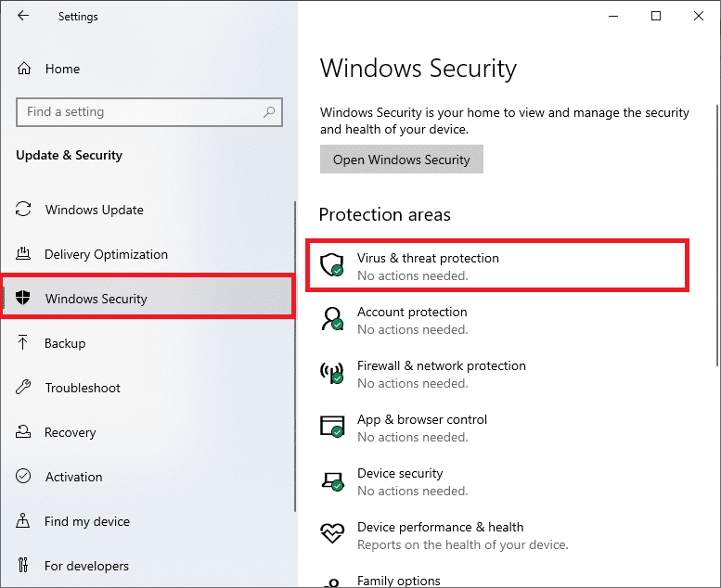
Task: Click the App & browser control icon
Action: coord(331,428)
